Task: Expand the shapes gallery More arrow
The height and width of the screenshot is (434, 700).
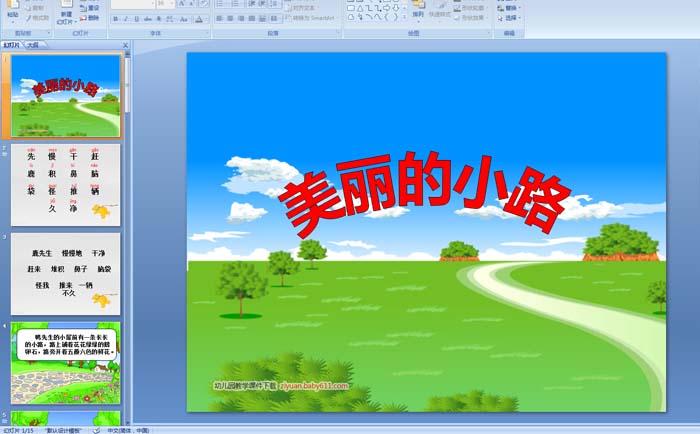Action: pyautogui.click(x=404, y=17)
